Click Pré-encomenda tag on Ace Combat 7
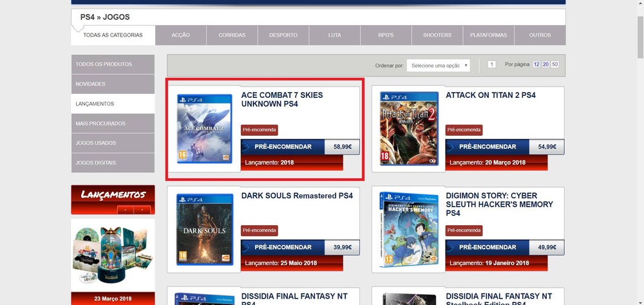This screenshot has width=644, height=305. point(260,130)
